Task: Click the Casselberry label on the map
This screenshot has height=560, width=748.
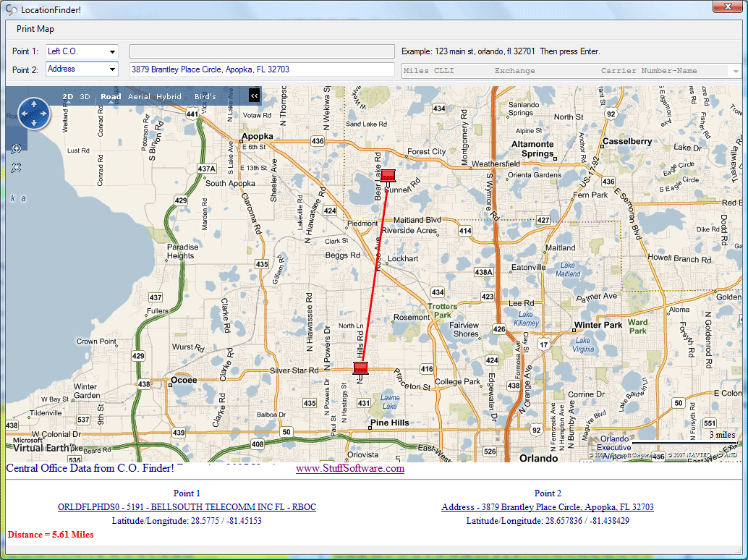Action: tap(627, 141)
